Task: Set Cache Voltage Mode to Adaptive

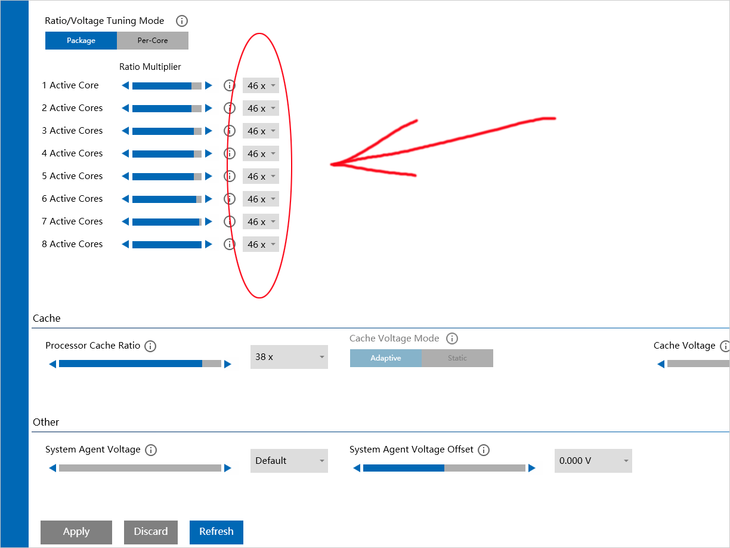Action: pyautogui.click(x=385, y=358)
